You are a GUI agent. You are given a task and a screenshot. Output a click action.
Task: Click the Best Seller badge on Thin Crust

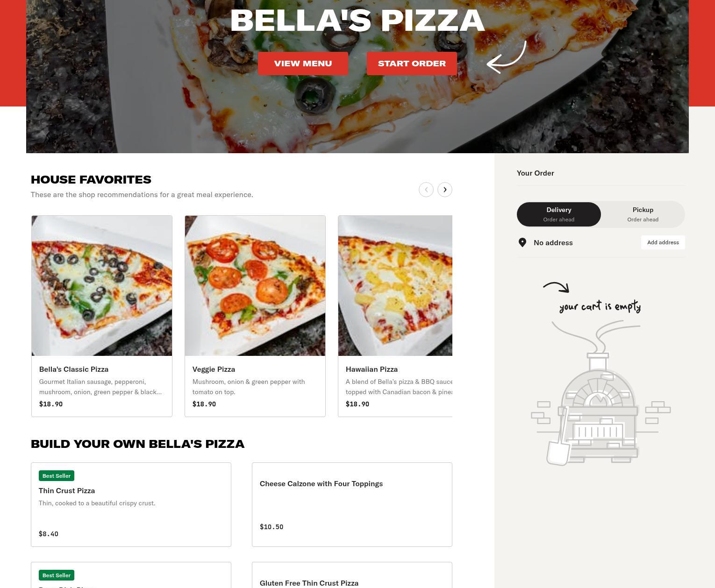coord(57,476)
